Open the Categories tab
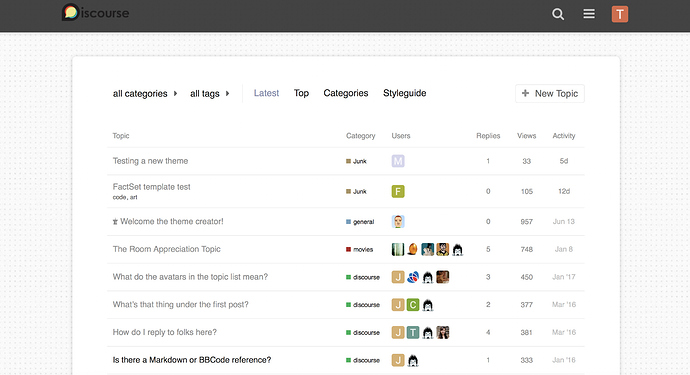Image resolution: width=690 pixels, height=375 pixels. (x=346, y=93)
